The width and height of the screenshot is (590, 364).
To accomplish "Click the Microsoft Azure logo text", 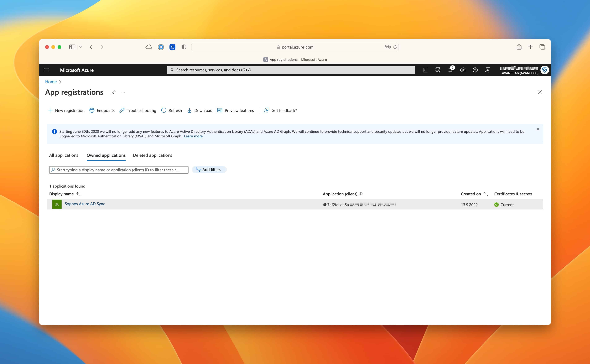I will coord(77,70).
